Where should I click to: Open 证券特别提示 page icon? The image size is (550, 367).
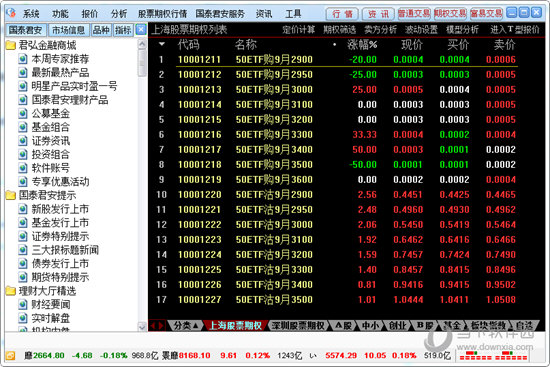pos(23,236)
